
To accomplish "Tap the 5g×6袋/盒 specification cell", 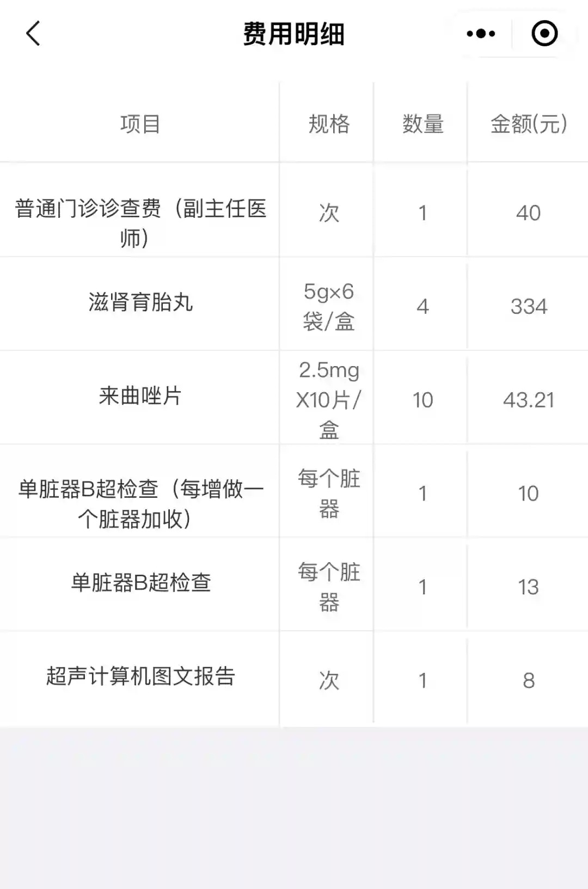I will pyautogui.click(x=329, y=307).
